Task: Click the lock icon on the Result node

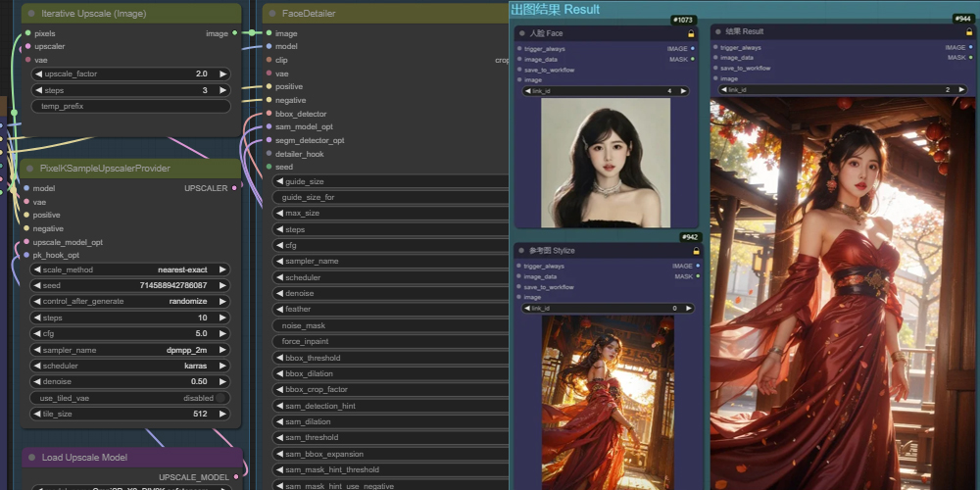Action: click(968, 32)
